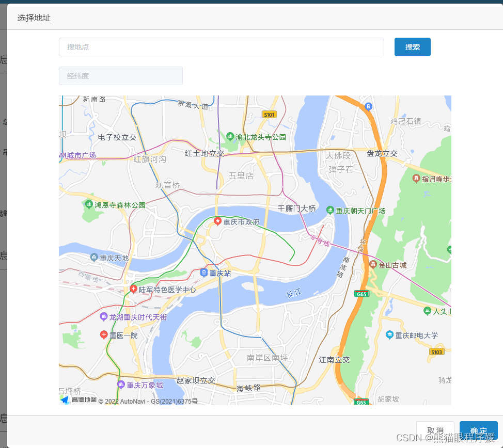Click the S103 road shield

point(436,352)
